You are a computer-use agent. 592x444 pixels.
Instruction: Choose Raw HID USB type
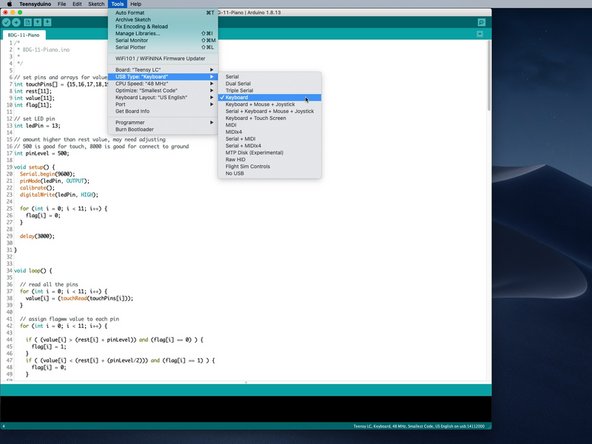[270, 159]
